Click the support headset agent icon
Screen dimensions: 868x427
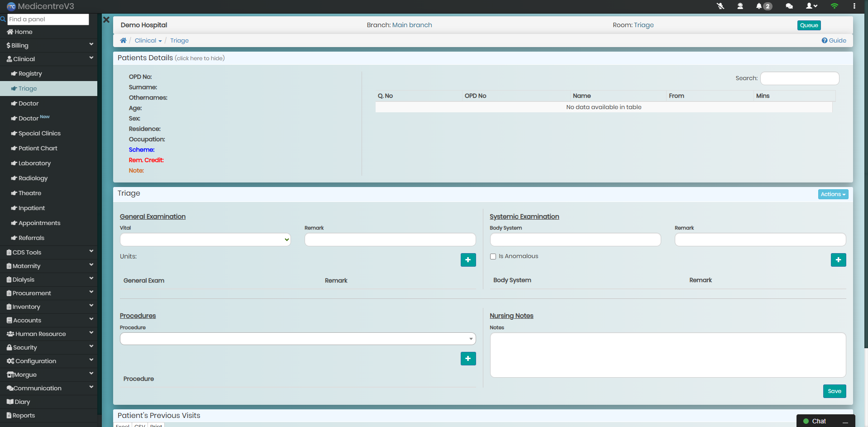(740, 6)
